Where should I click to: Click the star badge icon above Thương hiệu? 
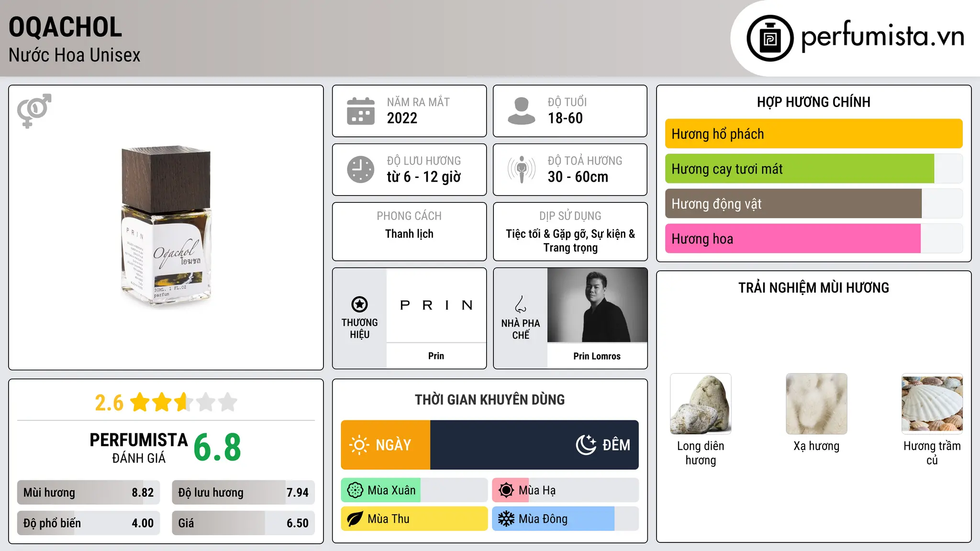(359, 304)
